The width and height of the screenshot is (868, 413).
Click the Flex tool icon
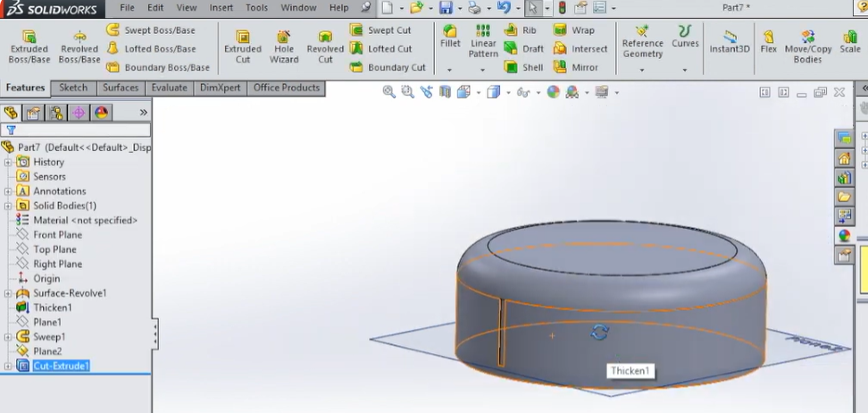[768, 42]
